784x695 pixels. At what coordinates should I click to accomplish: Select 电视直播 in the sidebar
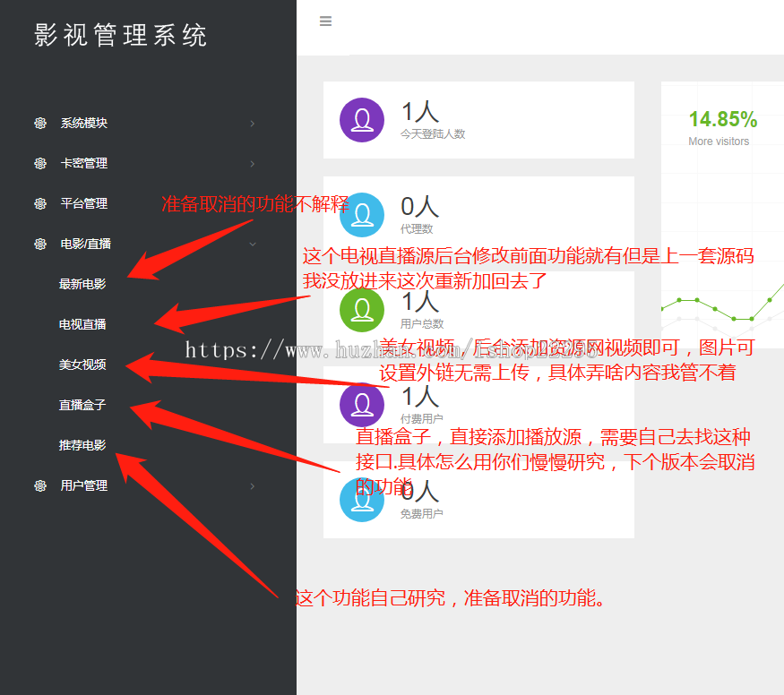pos(82,324)
